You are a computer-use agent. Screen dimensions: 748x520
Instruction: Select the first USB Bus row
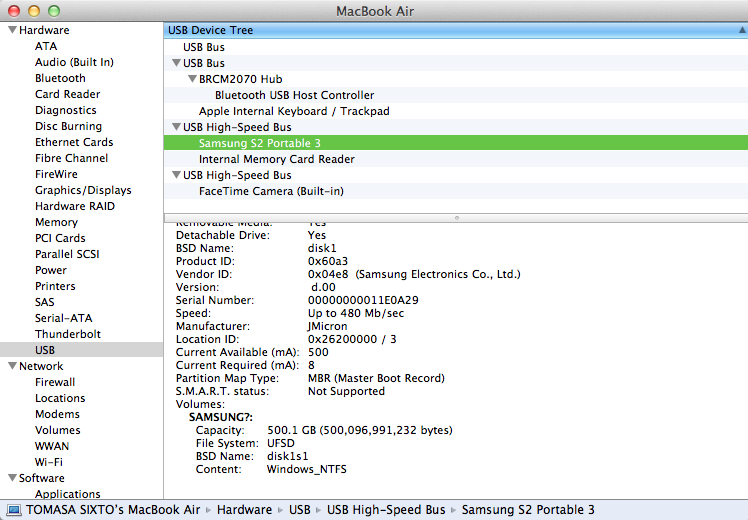[x=456, y=47]
